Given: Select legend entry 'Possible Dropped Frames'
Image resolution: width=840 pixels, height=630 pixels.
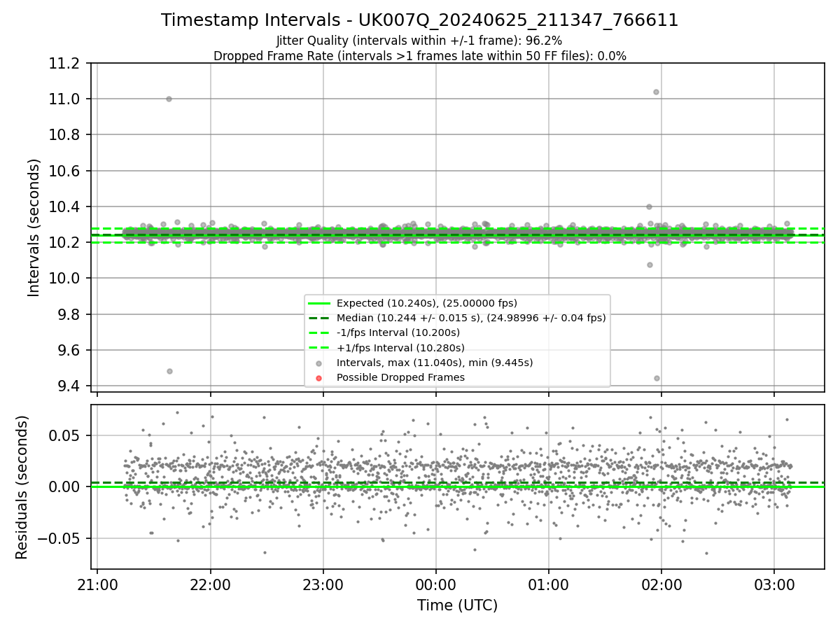Looking at the screenshot, I should tap(401, 377).
